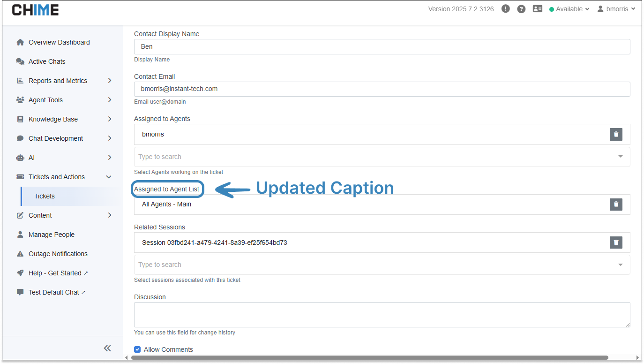Viewport: 644px width, 364px height.
Task: Open the contact card icon in header
Action: [538, 9]
